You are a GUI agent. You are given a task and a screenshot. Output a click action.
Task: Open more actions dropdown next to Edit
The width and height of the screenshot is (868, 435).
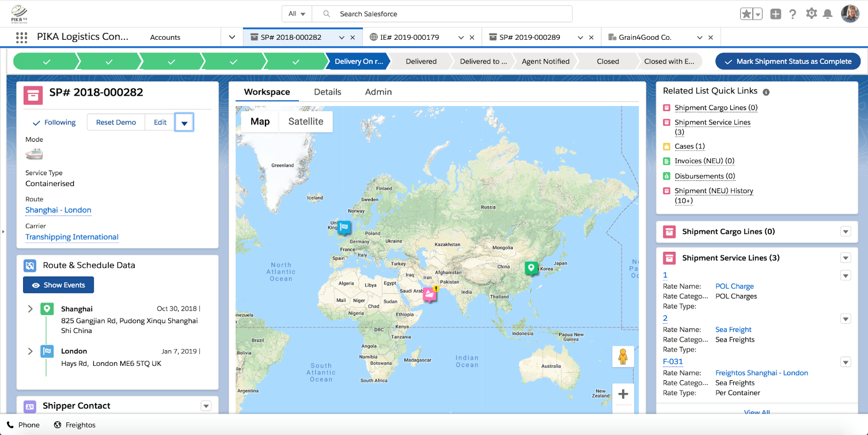[x=184, y=123]
